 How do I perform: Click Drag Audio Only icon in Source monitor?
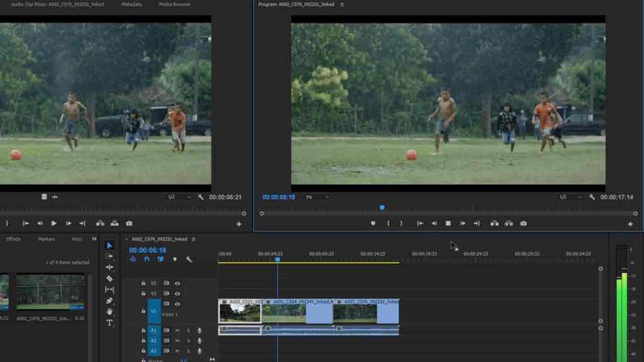coord(55,197)
